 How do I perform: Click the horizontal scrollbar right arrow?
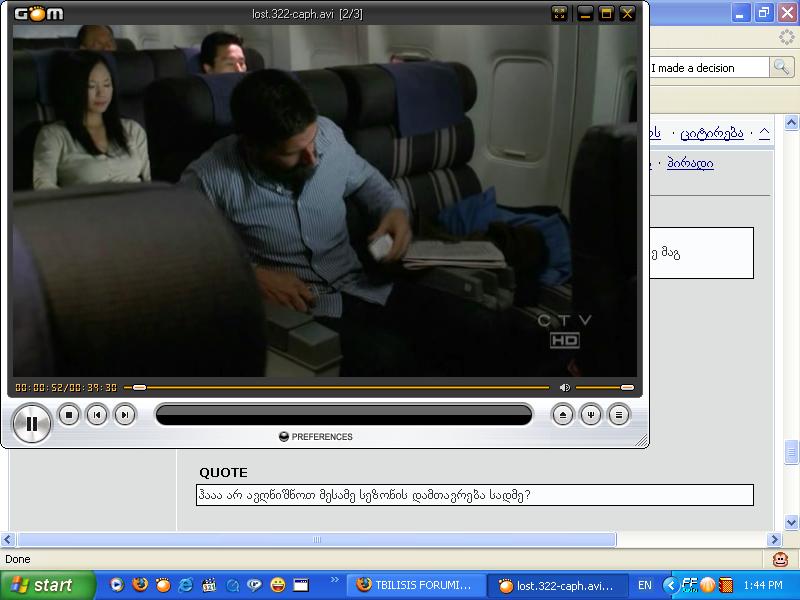tap(774, 539)
